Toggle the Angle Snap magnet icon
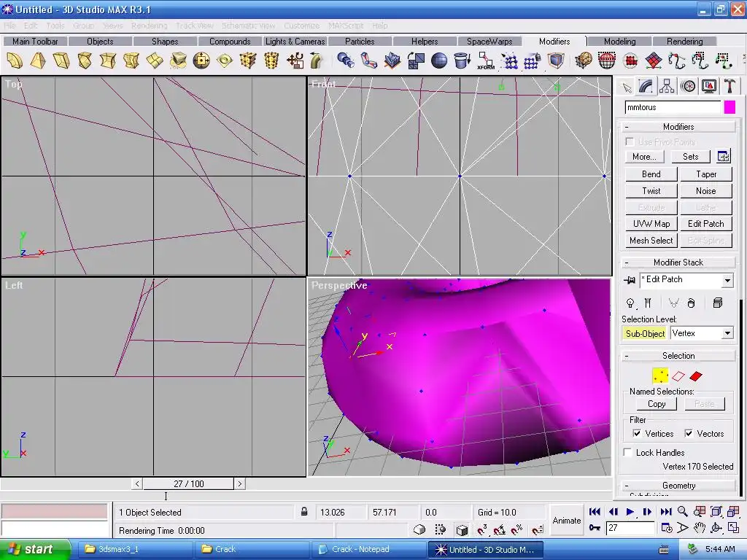Image resolution: width=747 pixels, height=560 pixels. tap(499, 529)
